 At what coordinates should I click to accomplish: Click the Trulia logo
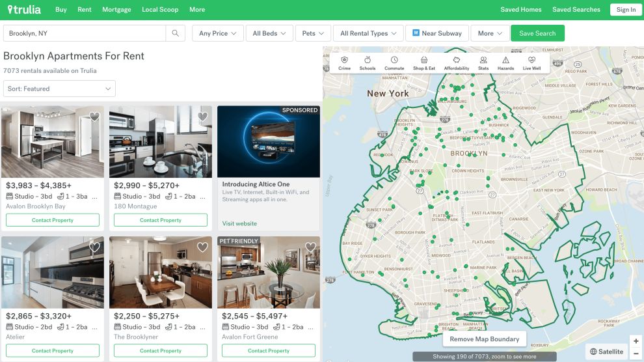click(x=24, y=10)
